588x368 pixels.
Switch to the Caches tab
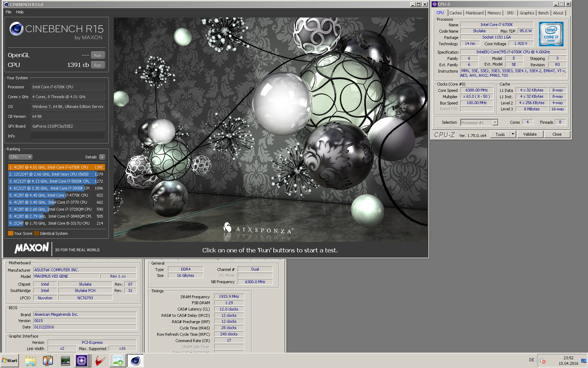tap(456, 13)
